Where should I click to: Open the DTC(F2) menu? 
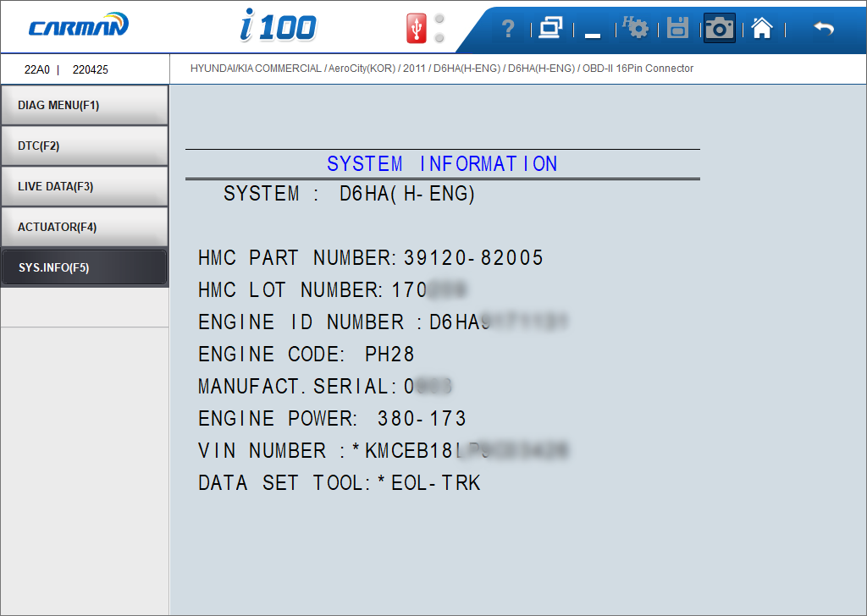85,146
